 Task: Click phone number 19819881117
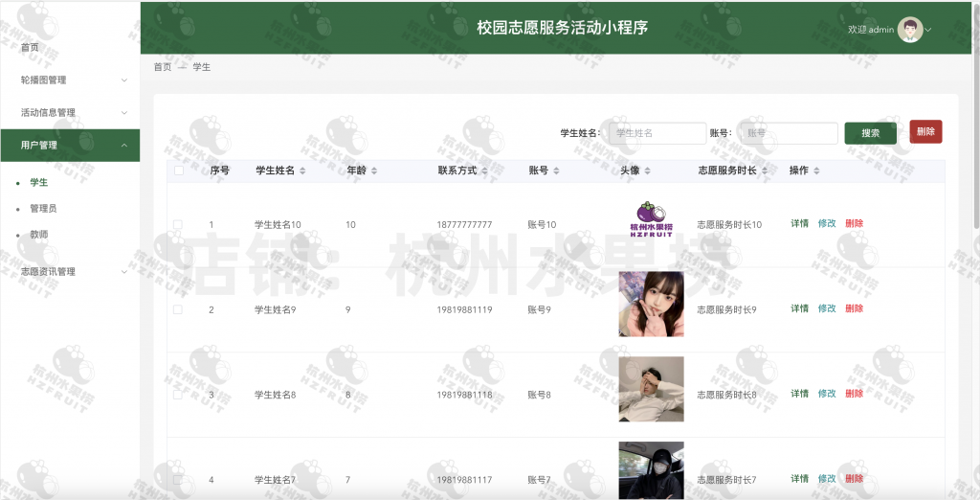click(464, 480)
